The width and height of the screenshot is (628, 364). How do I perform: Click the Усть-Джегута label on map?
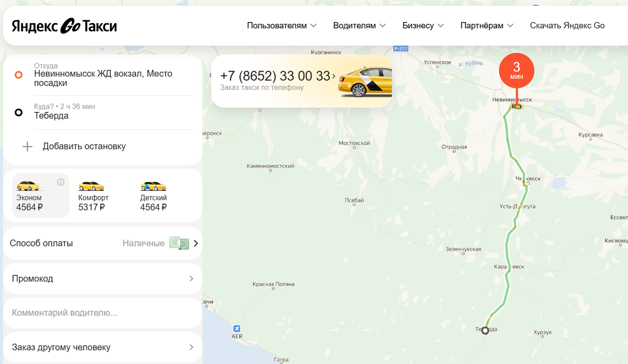click(x=518, y=207)
